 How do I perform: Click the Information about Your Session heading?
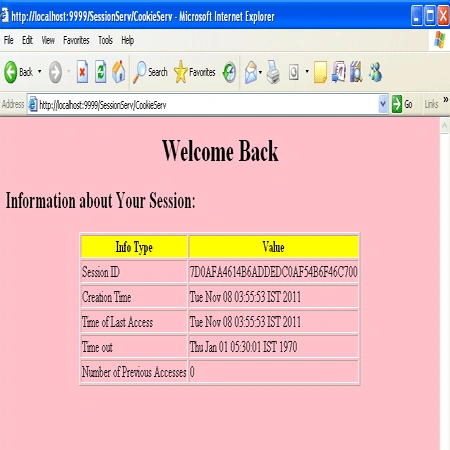pos(100,201)
